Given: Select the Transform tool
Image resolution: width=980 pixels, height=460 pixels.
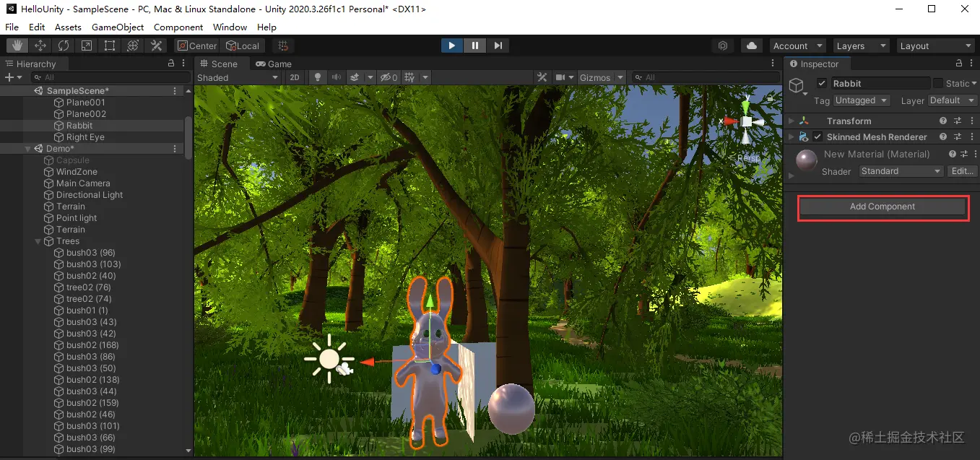Looking at the screenshot, I should pos(133,45).
